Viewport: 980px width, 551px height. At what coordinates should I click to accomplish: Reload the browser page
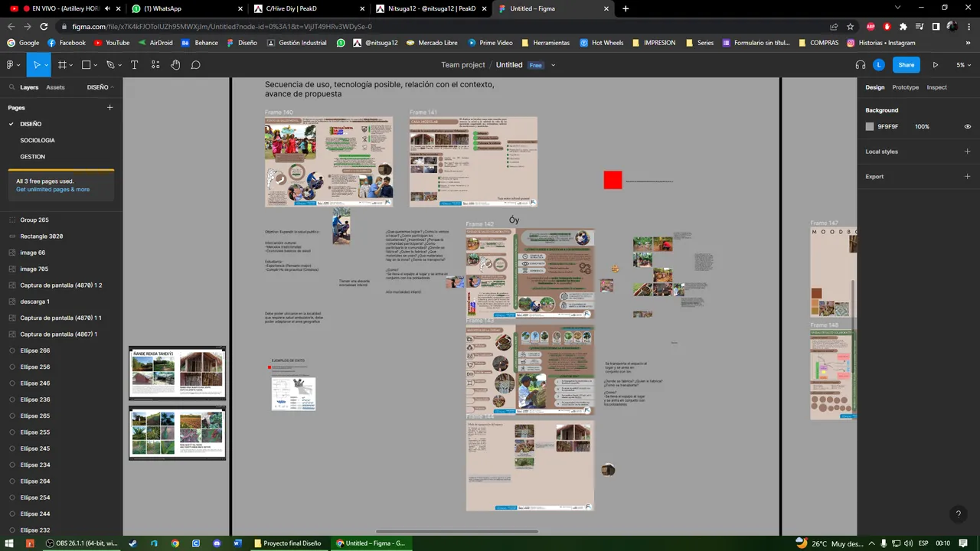(44, 26)
